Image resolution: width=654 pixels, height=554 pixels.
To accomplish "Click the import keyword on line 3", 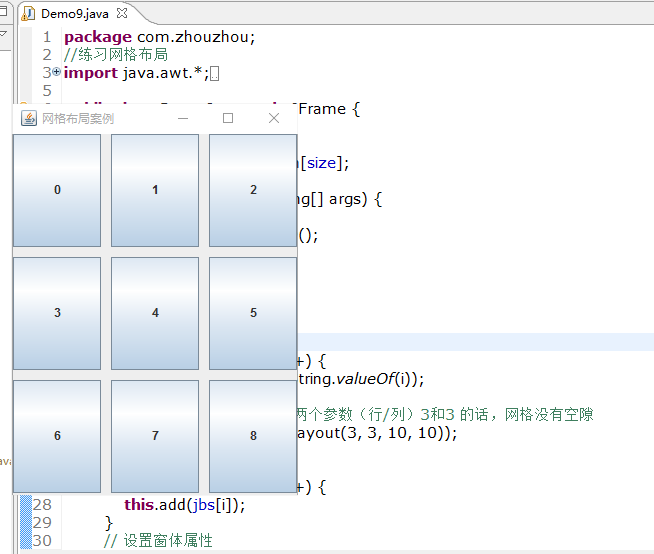I will (91, 73).
